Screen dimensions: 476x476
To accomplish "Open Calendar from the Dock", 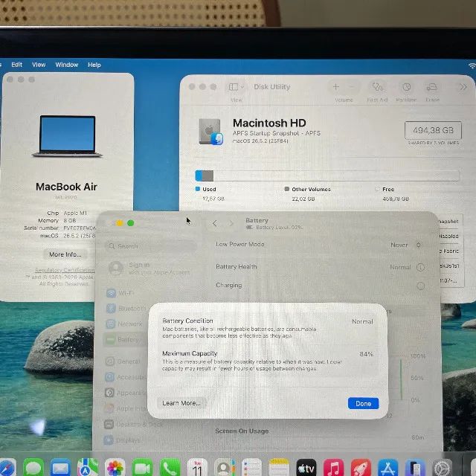I will click(x=197, y=468).
